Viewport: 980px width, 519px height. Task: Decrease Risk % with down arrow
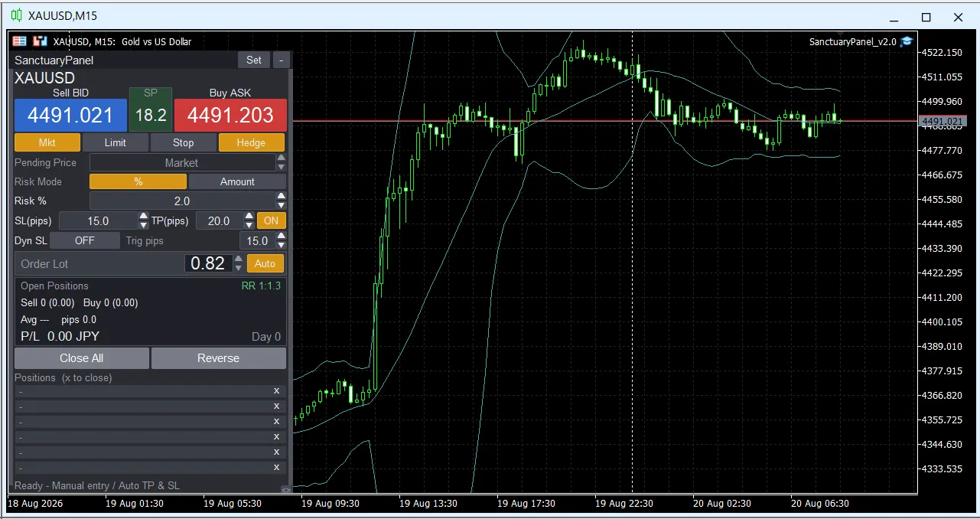[281, 205]
